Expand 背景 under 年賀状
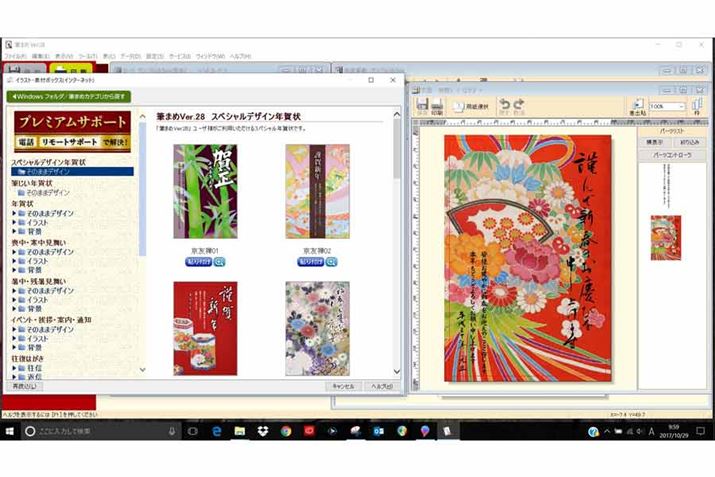Screen dimensions: 715x477 (x=14, y=232)
